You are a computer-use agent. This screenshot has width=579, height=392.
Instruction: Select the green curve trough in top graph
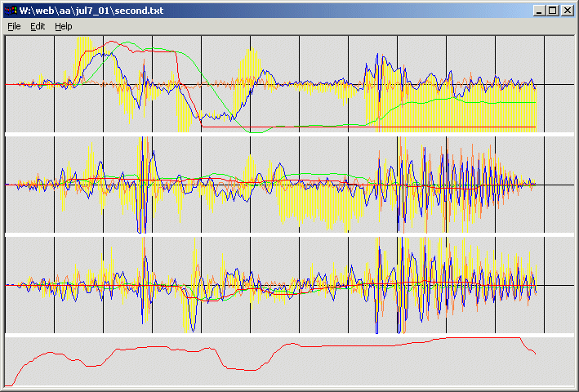click(261, 131)
